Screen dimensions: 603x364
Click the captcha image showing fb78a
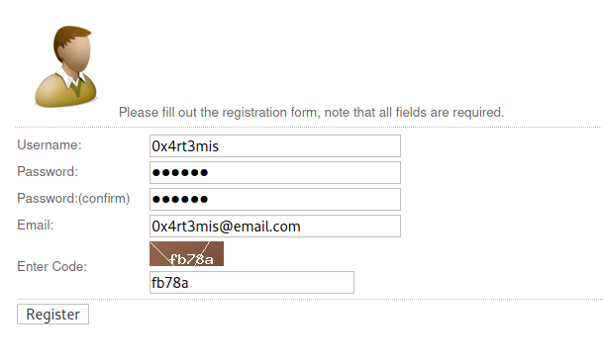click(x=186, y=253)
